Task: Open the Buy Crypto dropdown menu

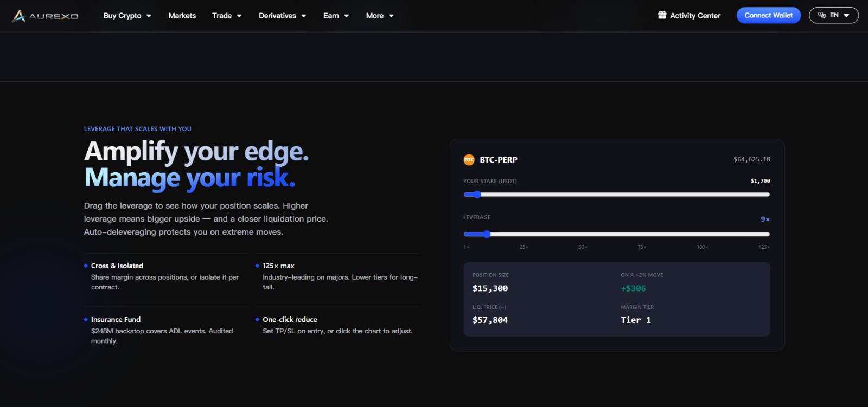Action: pos(127,16)
